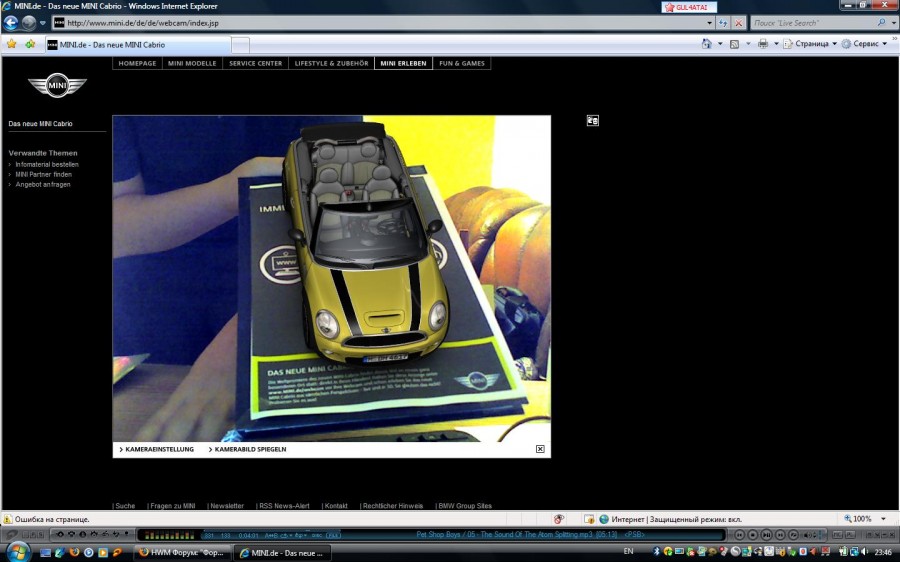Click the Print toolbar icon
This screenshot has width=900, height=562.
click(x=762, y=44)
